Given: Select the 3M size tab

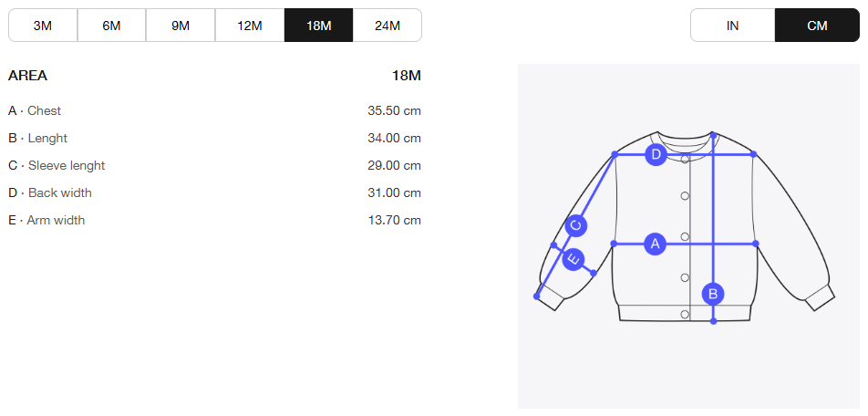Looking at the screenshot, I should [x=43, y=26].
